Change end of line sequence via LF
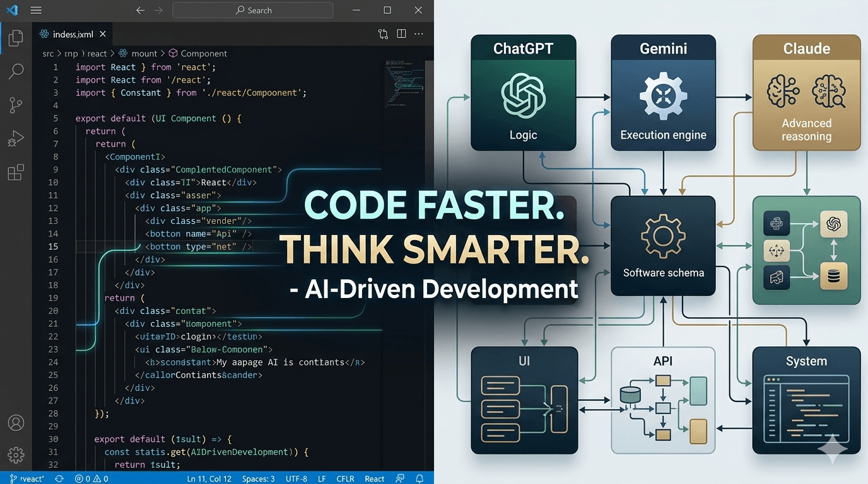The width and height of the screenshot is (868, 484). [322, 478]
